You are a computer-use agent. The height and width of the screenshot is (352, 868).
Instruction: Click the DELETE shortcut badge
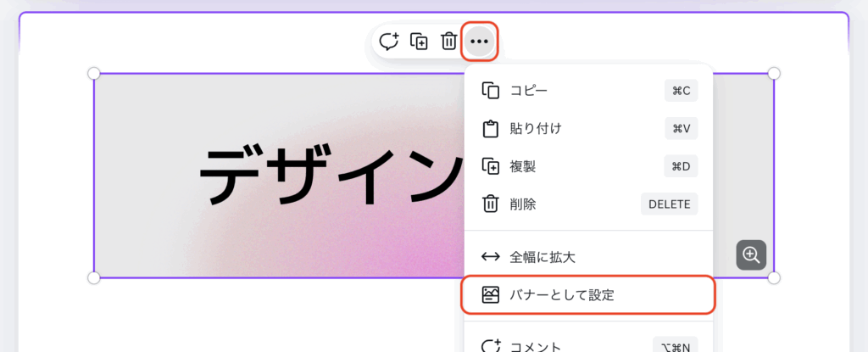tap(669, 204)
